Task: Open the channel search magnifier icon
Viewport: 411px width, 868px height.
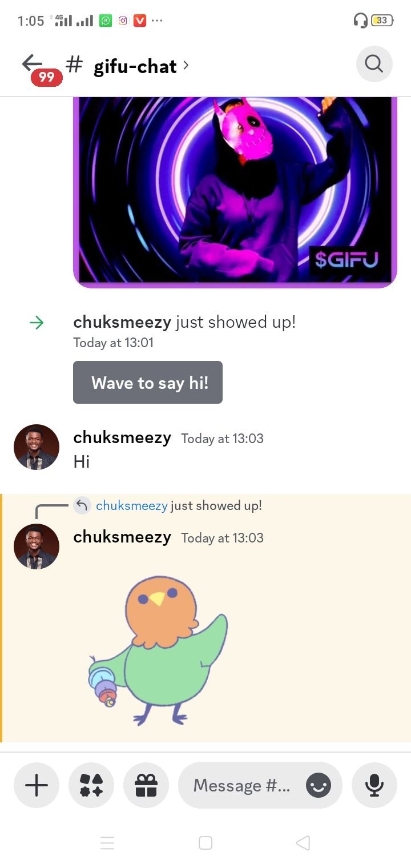Action: pos(374,64)
